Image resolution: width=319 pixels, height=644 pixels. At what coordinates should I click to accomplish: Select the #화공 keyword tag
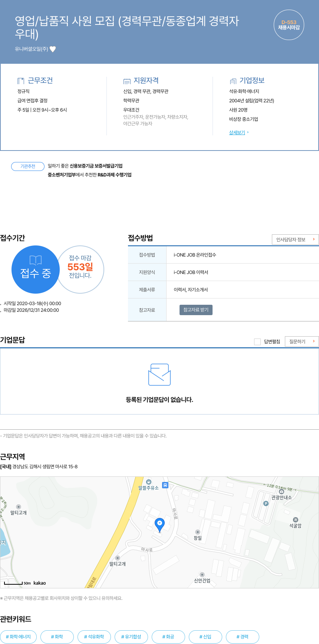tap(168, 637)
